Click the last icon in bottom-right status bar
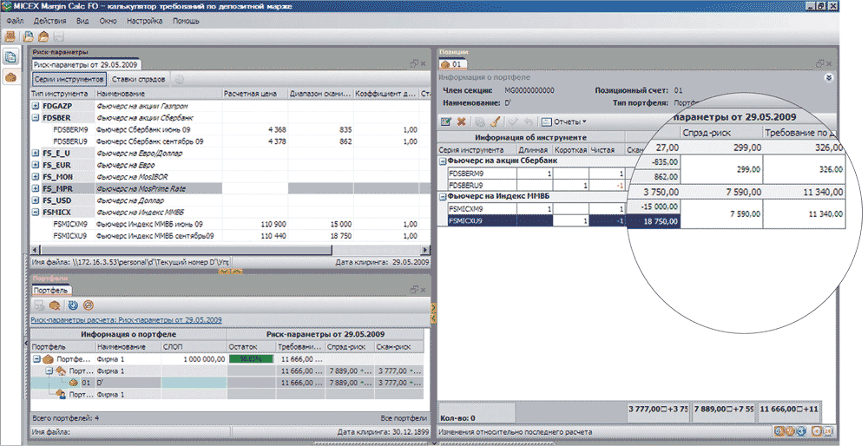 [x=827, y=431]
